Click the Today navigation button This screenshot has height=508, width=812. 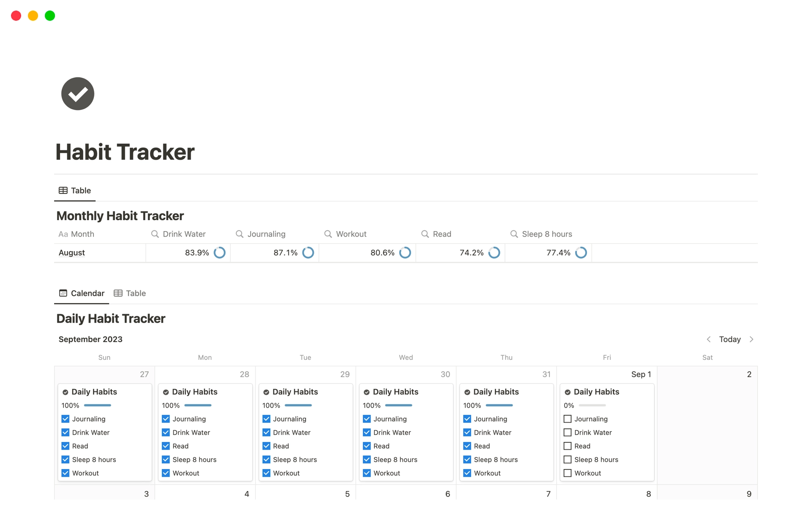pos(731,339)
